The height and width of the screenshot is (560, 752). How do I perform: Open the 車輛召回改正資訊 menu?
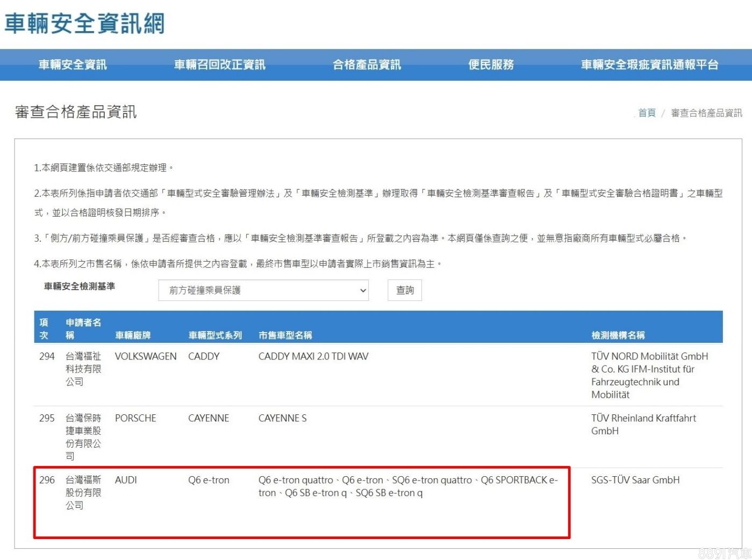[x=219, y=65]
